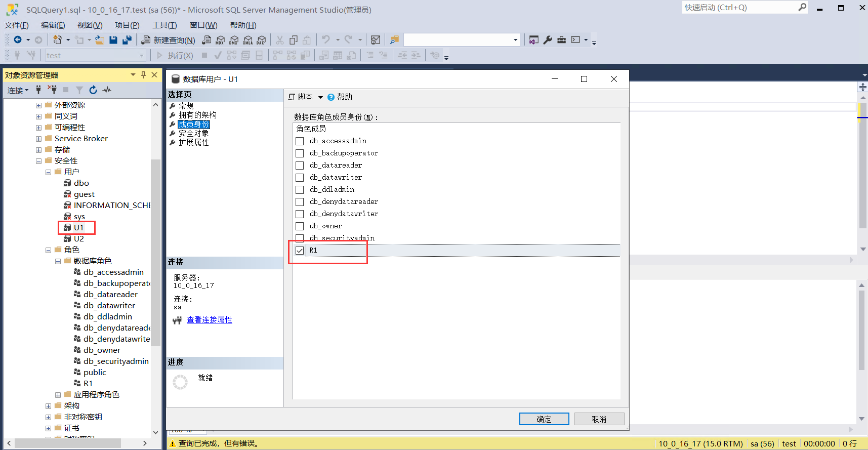Viewport: 868px width, 450px height.
Task: Select the 拥有的架构 owned schemas page
Action: (x=197, y=115)
